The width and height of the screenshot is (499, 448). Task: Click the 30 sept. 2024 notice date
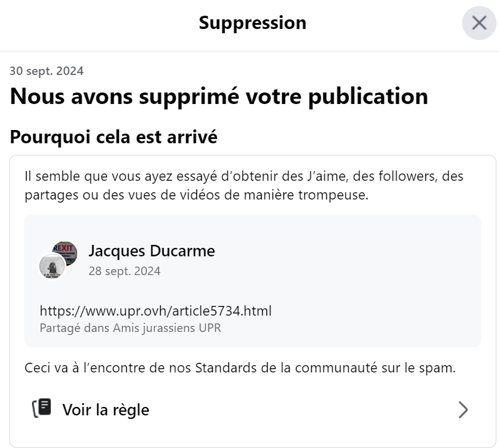pos(47,71)
